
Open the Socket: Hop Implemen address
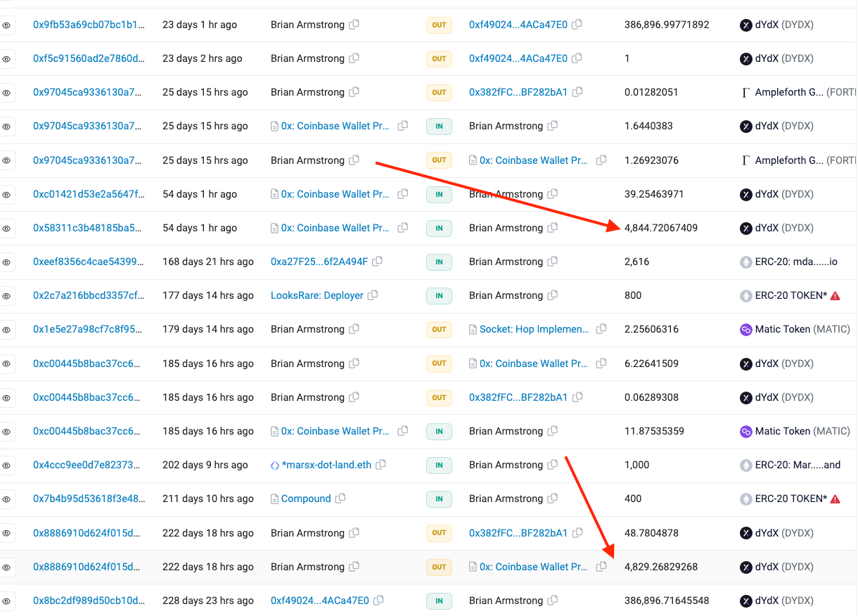click(x=534, y=329)
